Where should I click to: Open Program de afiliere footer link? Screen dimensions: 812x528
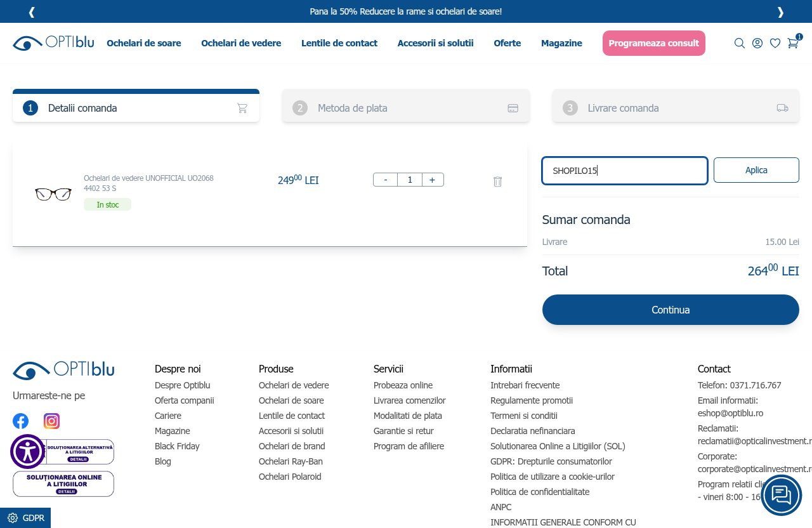(x=409, y=446)
